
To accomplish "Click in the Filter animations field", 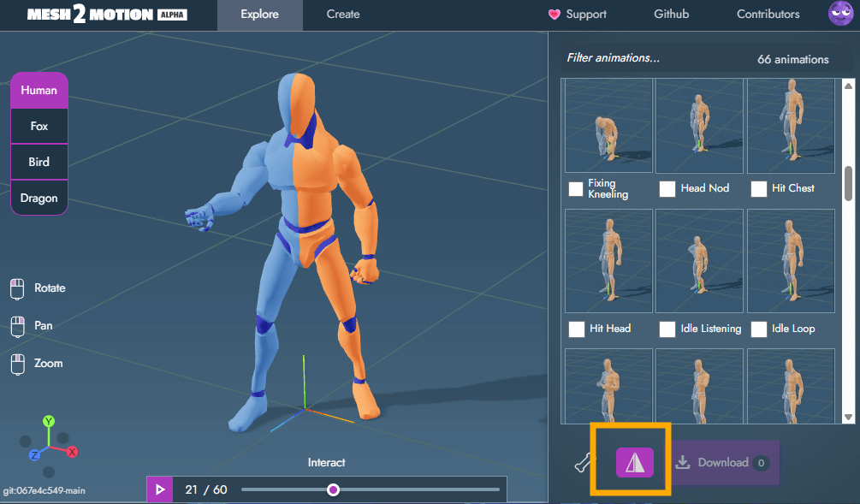I will coord(653,57).
